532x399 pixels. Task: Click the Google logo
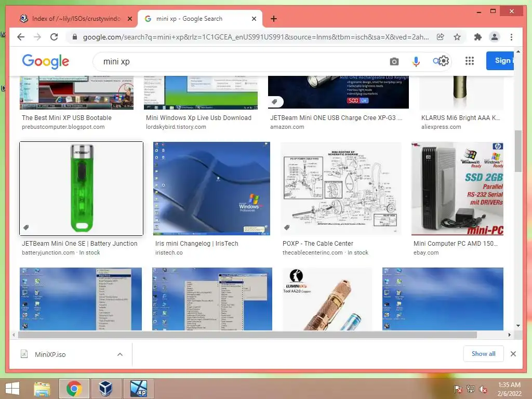click(46, 61)
